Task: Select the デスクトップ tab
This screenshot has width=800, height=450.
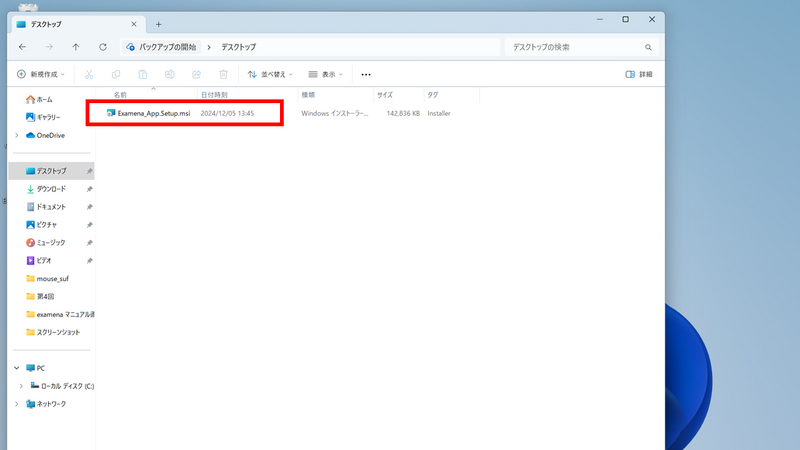Action: pos(77,24)
